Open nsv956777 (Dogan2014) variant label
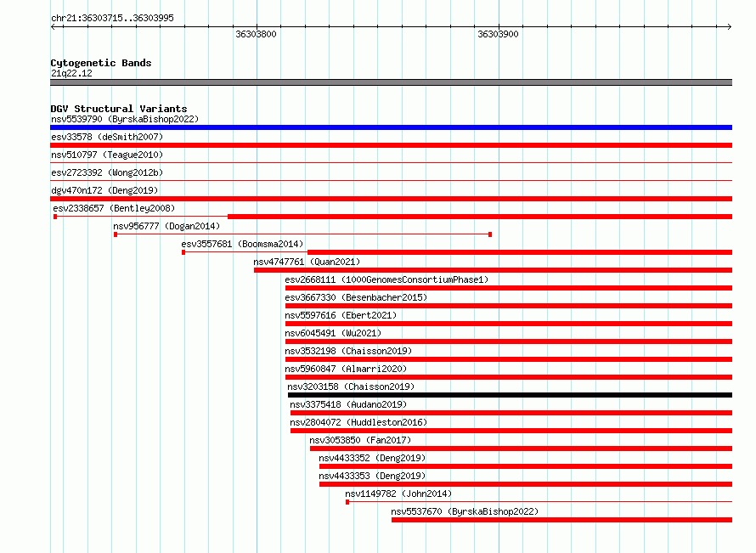The width and height of the screenshot is (756, 553). (x=166, y=226)
